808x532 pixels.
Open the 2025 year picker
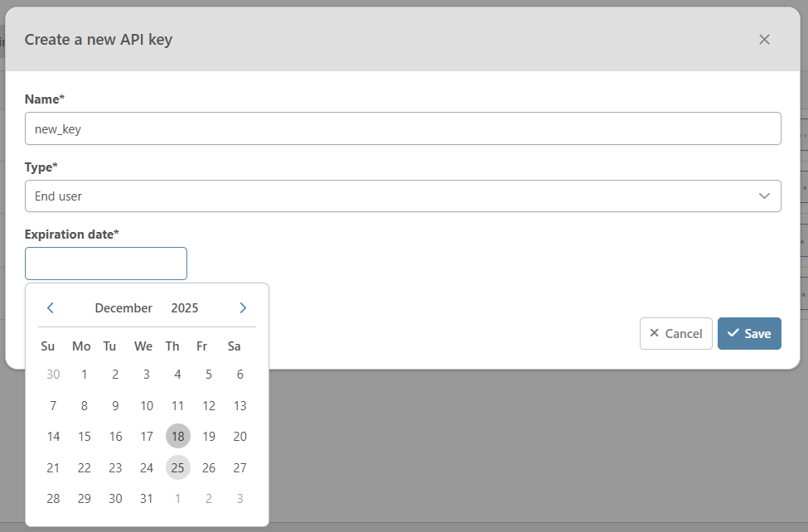click(x=185, y=308)
